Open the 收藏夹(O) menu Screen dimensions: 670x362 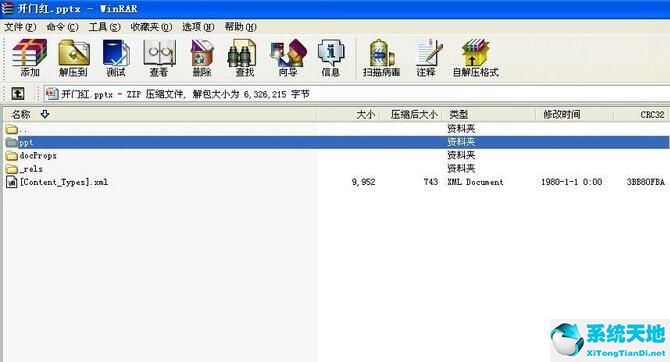pos(151,27)
